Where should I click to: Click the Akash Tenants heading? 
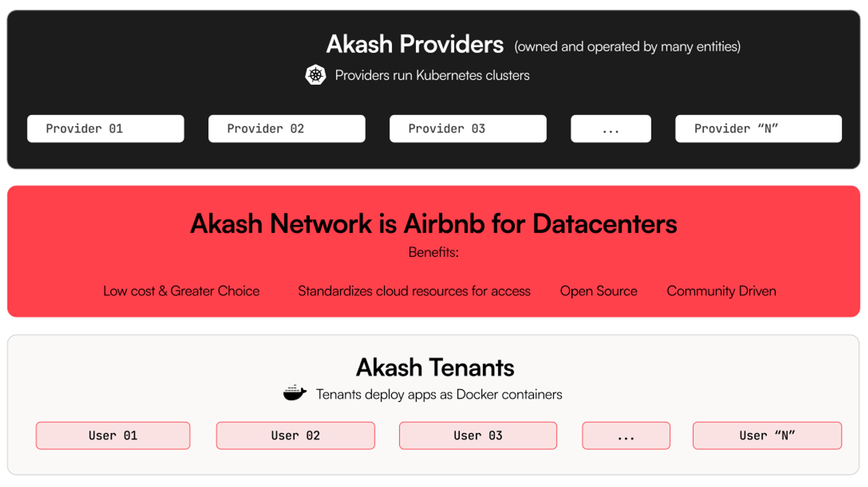[435, 368]
